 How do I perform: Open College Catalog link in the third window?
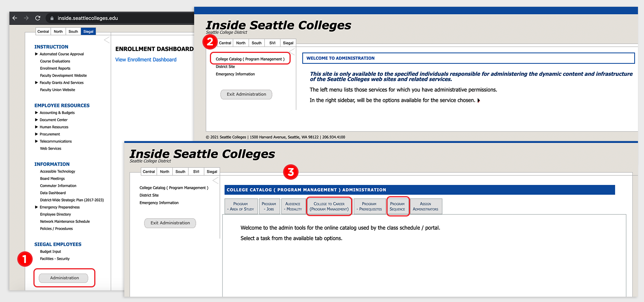pos(174,188)
